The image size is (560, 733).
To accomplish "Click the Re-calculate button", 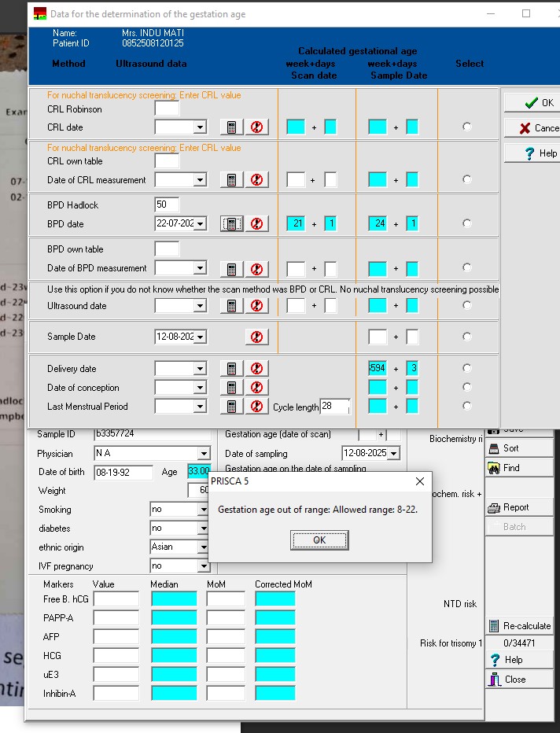I will click(x=519, y=626).
